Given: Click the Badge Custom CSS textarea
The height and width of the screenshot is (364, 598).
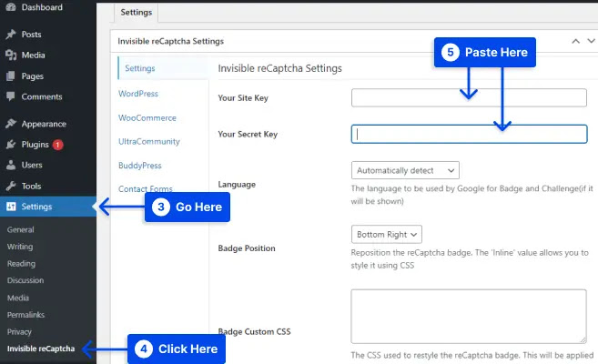Looking at the screenshot, I should [x=469, y=317].
